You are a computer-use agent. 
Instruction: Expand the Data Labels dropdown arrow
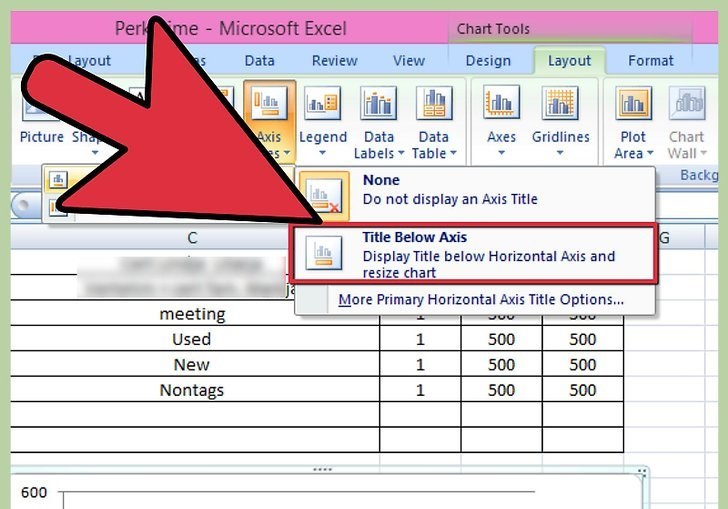pos(401,153)
